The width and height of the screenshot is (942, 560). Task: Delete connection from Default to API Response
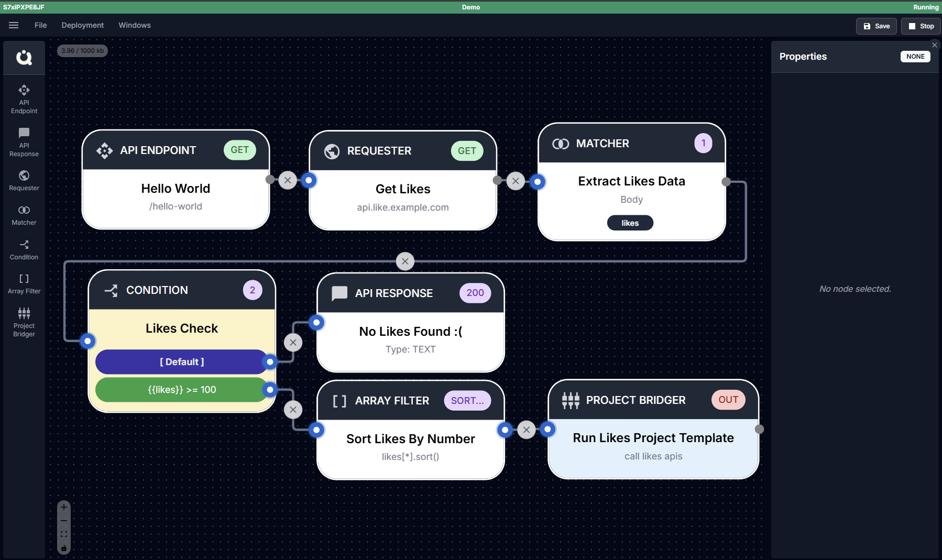click(293, 343)
